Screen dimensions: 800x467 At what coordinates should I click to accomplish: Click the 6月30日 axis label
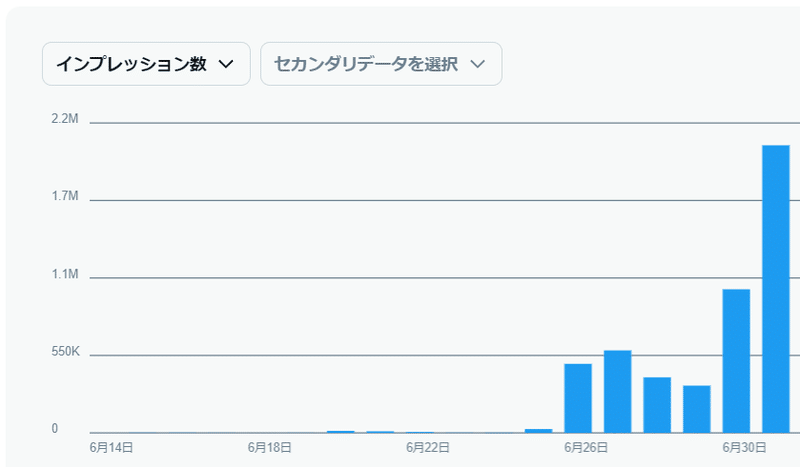click(744, 448)
